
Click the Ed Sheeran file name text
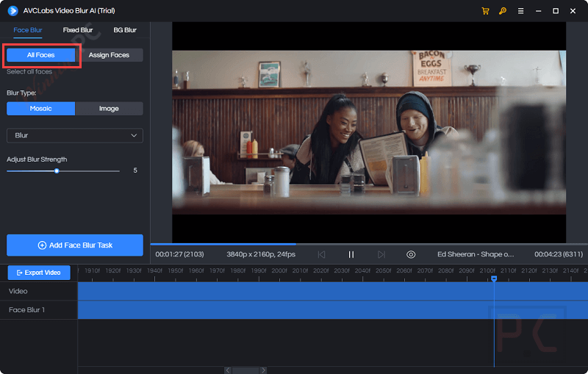(x=476, y=254)
